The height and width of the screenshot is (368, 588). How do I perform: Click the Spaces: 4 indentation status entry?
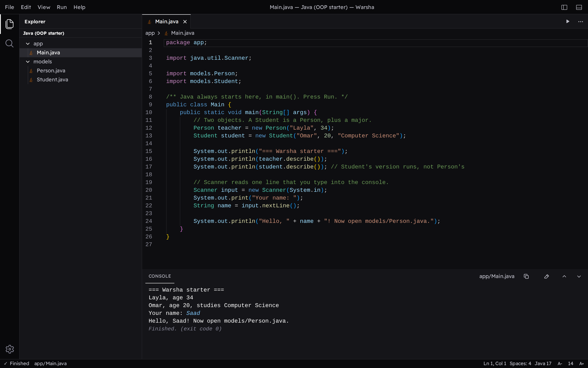point(520,363)
